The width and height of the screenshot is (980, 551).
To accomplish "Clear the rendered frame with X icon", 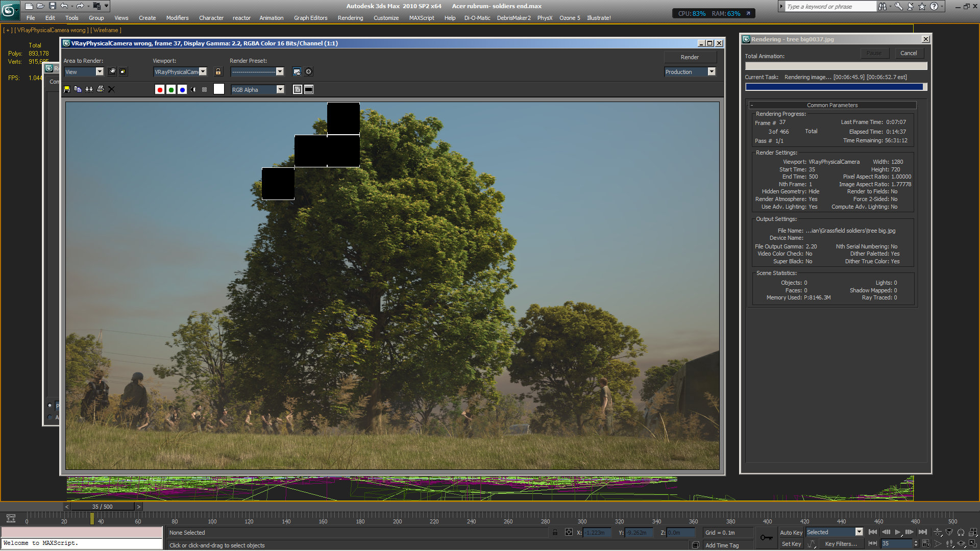I will 112,89.
